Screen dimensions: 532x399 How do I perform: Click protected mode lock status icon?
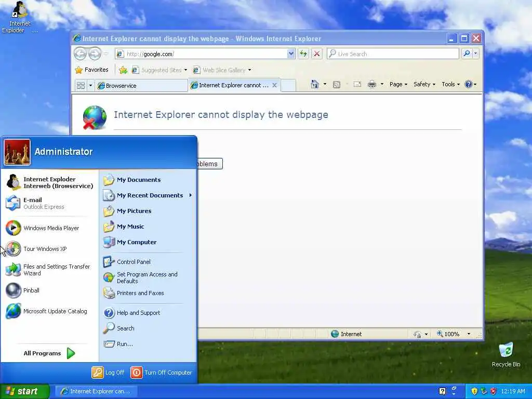click(x=418, y=334)
